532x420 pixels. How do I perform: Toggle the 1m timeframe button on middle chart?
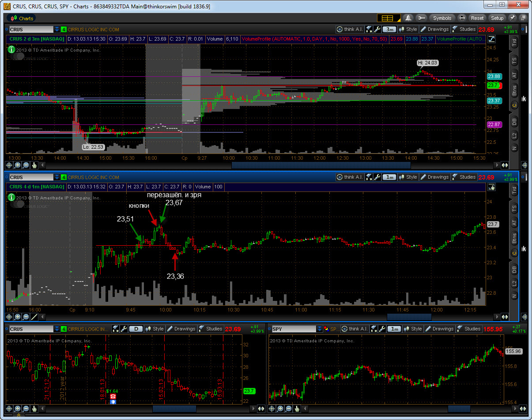389,177
